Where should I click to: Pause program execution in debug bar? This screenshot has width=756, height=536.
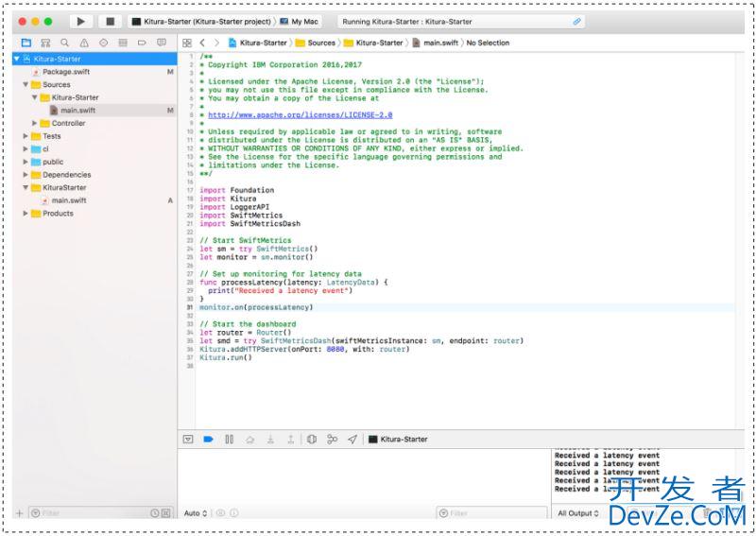pyautogui.click(x=229, y=439)
